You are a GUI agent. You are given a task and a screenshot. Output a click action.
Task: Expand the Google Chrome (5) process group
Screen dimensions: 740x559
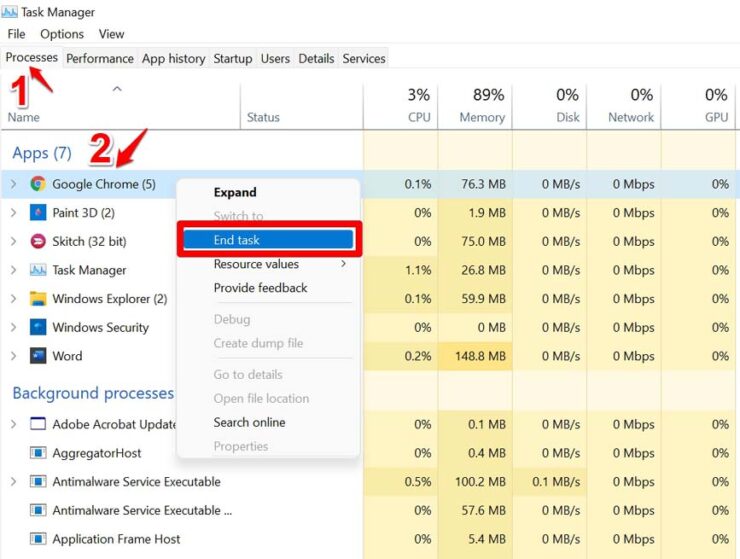13,184
